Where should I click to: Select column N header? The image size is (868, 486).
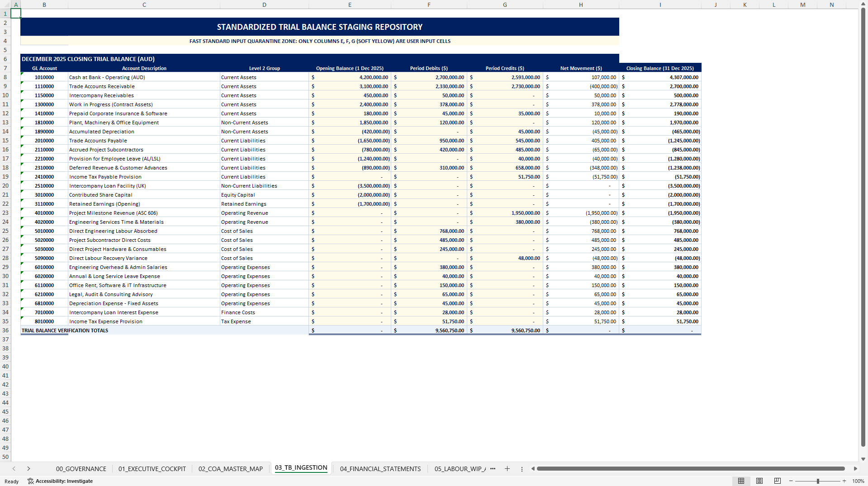831,5
